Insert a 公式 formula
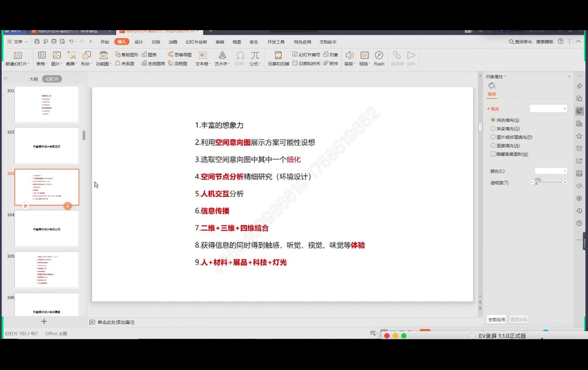 tap(255, 58)
